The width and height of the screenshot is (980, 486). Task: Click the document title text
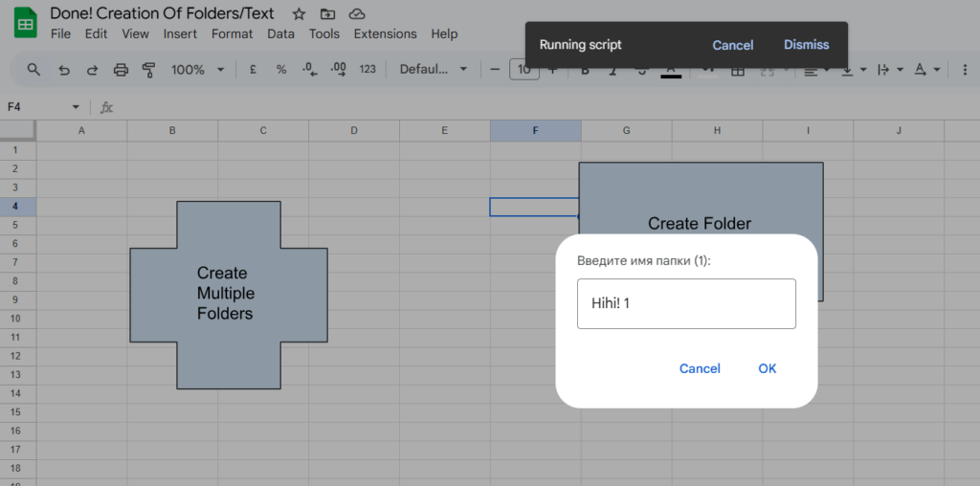tap(162, 13)
